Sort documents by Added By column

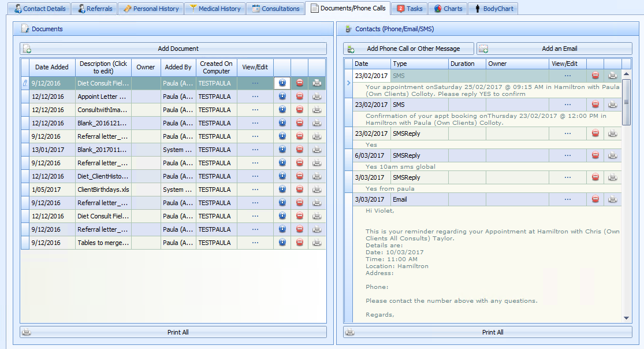(178, 67)
